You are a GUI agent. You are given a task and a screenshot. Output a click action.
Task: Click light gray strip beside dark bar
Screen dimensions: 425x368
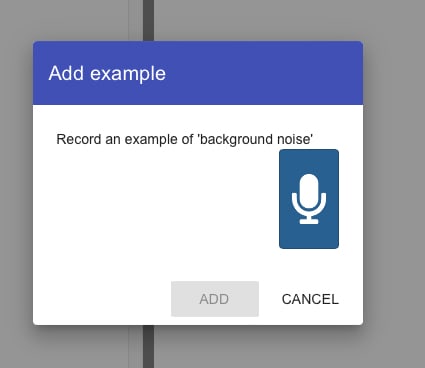[136, 20]
